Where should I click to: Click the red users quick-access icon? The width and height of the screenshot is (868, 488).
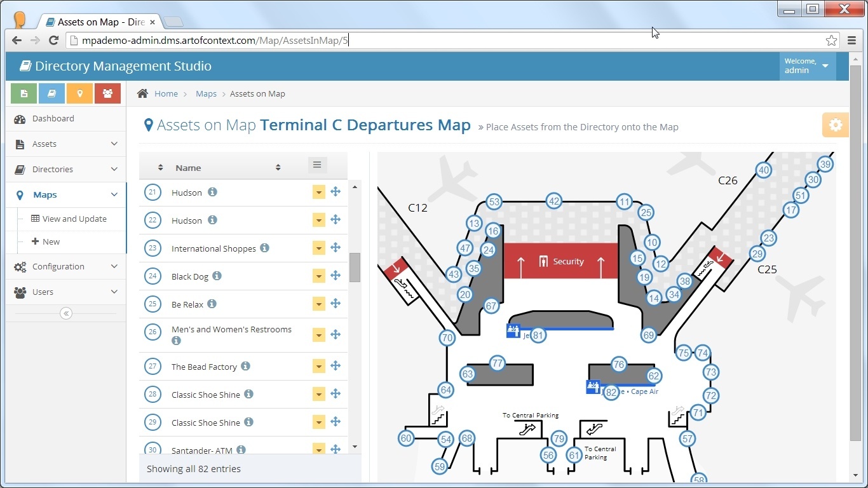pos(107,93)
